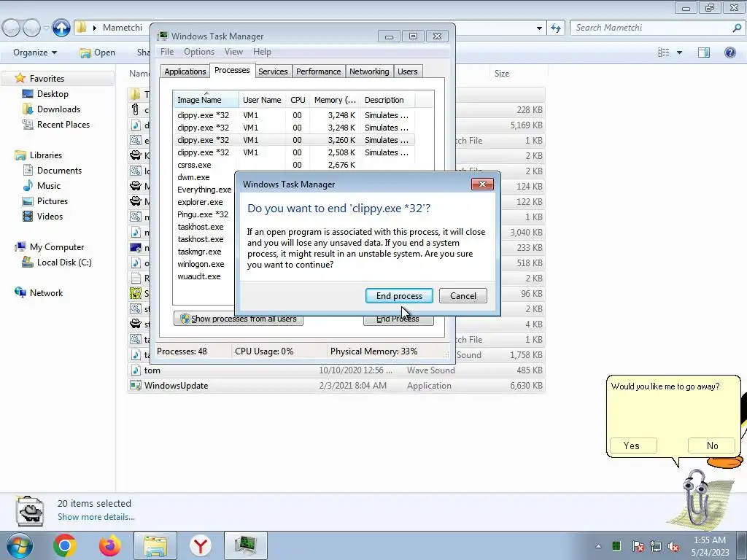This screenshot has width=747, height=560.
Task: Click Explorer Back navigation button
Action: (x=12, y=28)
